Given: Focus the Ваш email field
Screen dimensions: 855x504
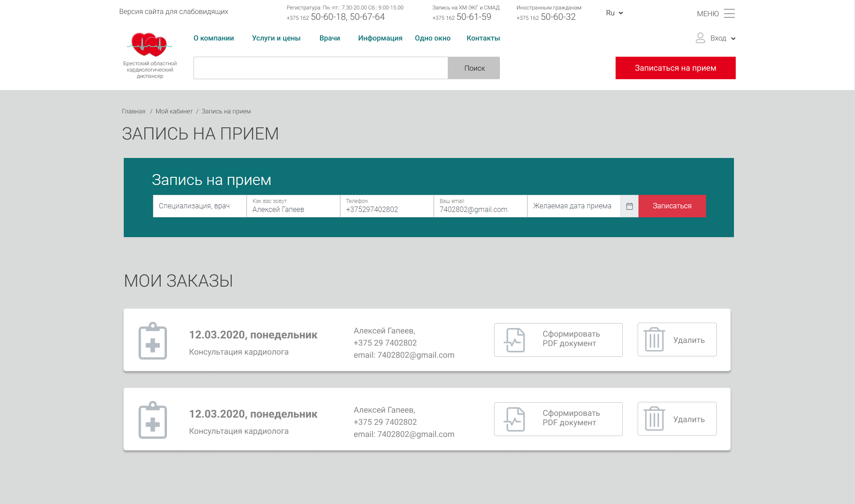Looking at the screenshot, I should click(x=481, y=206).
